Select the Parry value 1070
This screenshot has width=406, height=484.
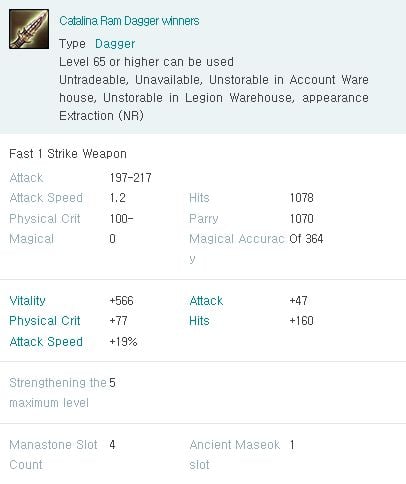pos(302,219)
